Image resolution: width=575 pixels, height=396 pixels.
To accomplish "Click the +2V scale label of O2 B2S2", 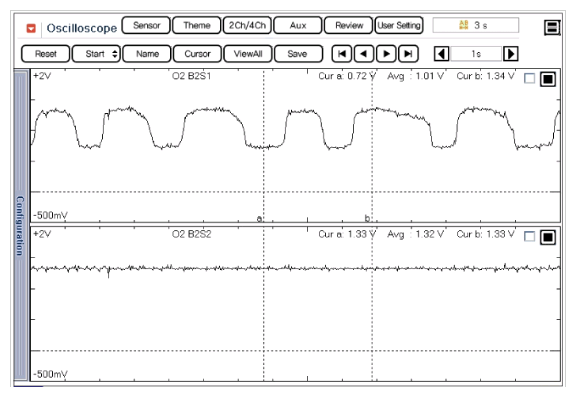I will tap(42, 234).
